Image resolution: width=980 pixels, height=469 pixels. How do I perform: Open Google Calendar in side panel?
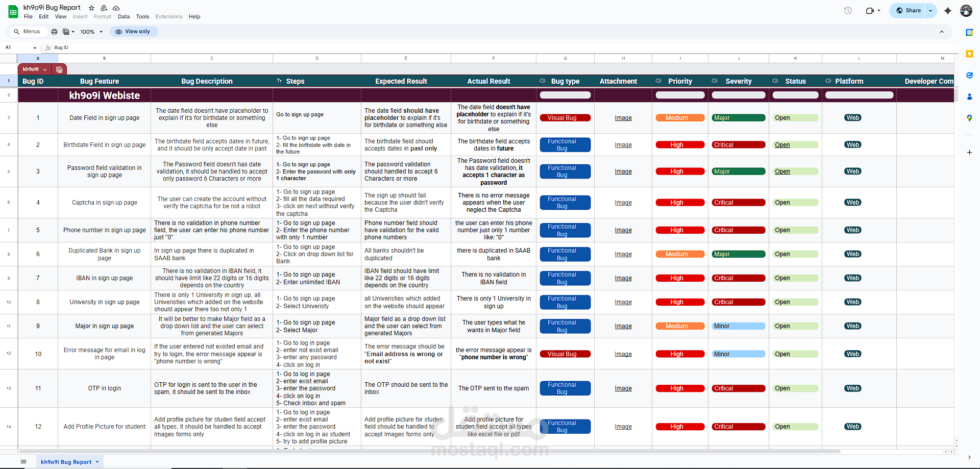969,32
